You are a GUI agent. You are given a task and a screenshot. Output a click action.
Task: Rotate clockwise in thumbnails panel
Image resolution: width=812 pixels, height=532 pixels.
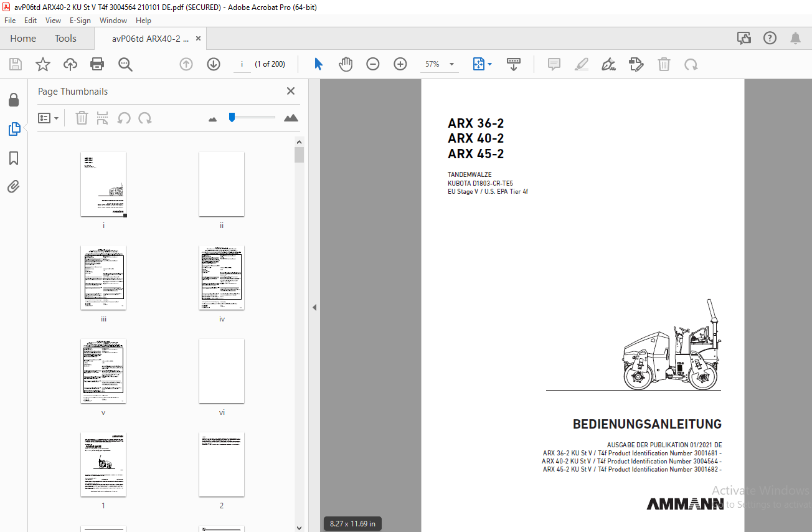tap(145, 118)
